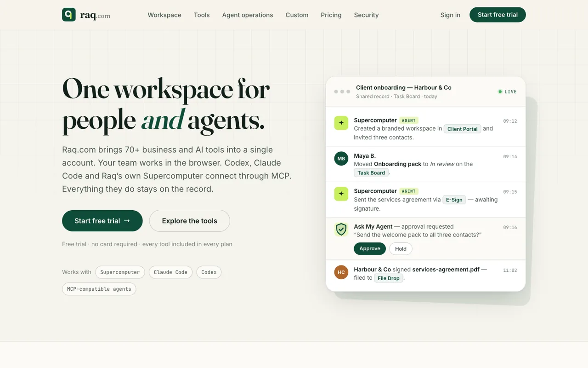Click the AGENT badge at 09:12 entry
The width and height of the screenshot is (588, 368).
409,120
